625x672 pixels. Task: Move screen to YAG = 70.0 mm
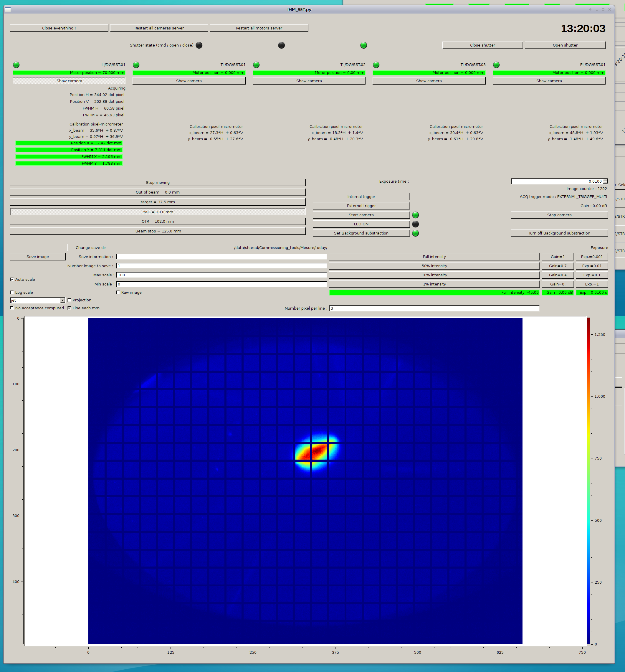pyautogui.click(x=158, y=212)
